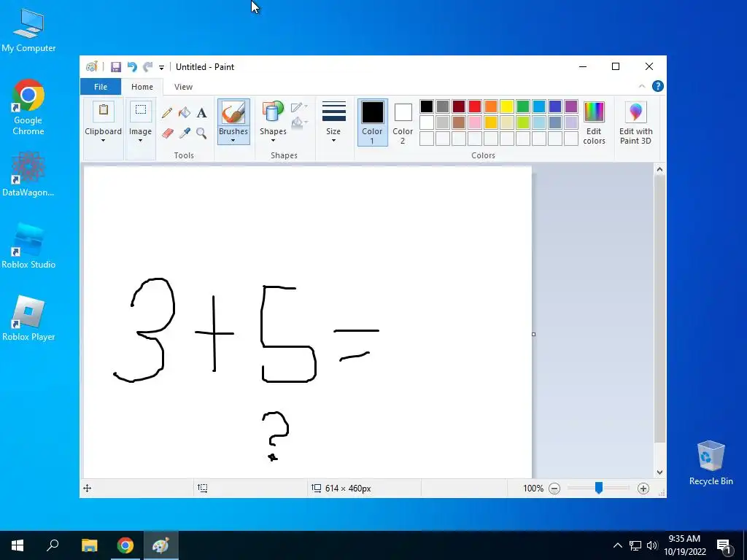Select Color 2 background button
This screenshot has width=747, height=560.
[x=403, y=122]
